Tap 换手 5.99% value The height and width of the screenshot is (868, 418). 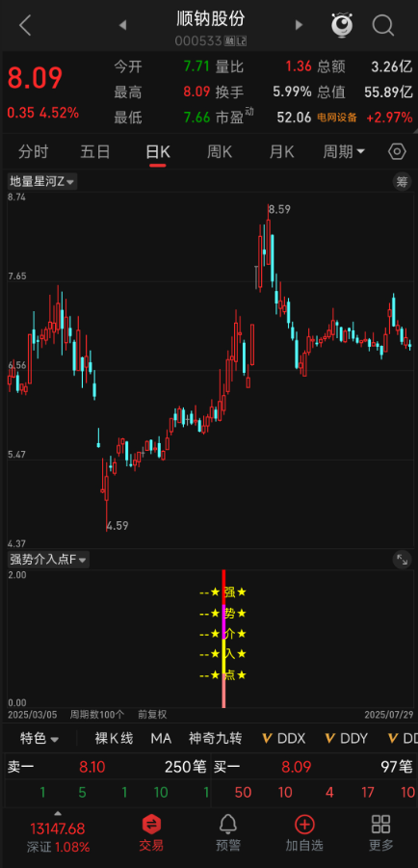[x=292, y=92]
